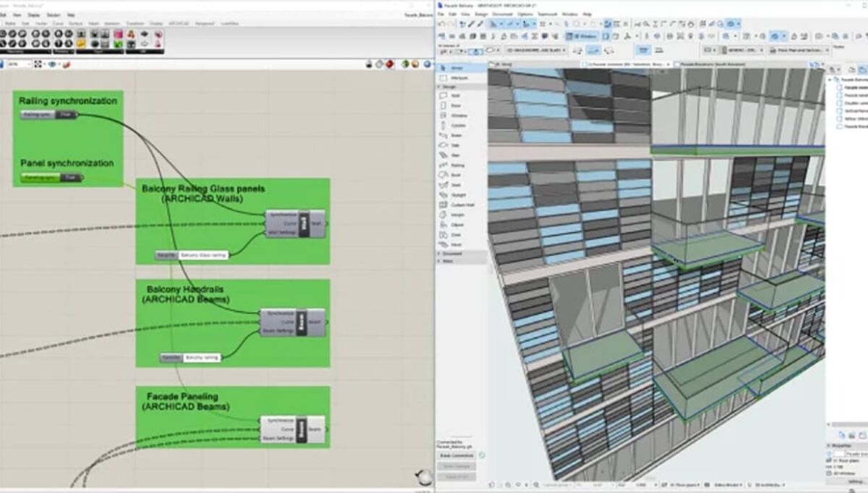Enable shaded preview red icon in Grasshopper

391,64
